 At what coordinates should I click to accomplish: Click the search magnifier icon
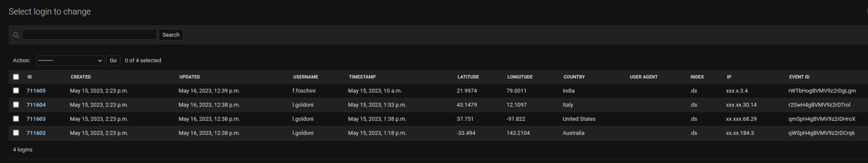(x=16, y=35)
